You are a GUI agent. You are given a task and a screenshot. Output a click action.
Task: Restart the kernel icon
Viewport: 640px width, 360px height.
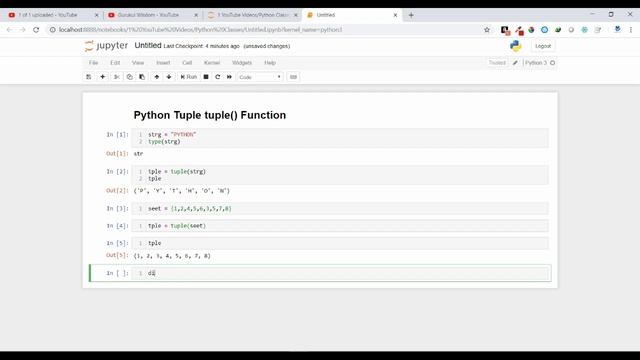pos(218,77)
